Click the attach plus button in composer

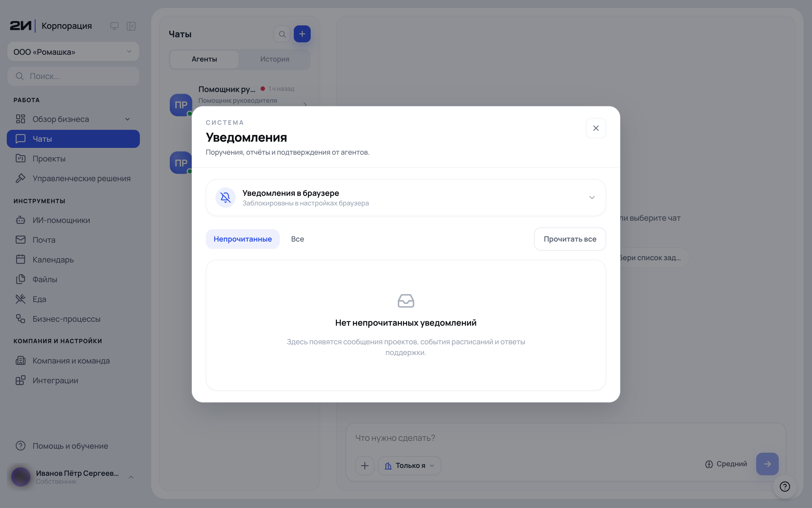click(365, 465)
